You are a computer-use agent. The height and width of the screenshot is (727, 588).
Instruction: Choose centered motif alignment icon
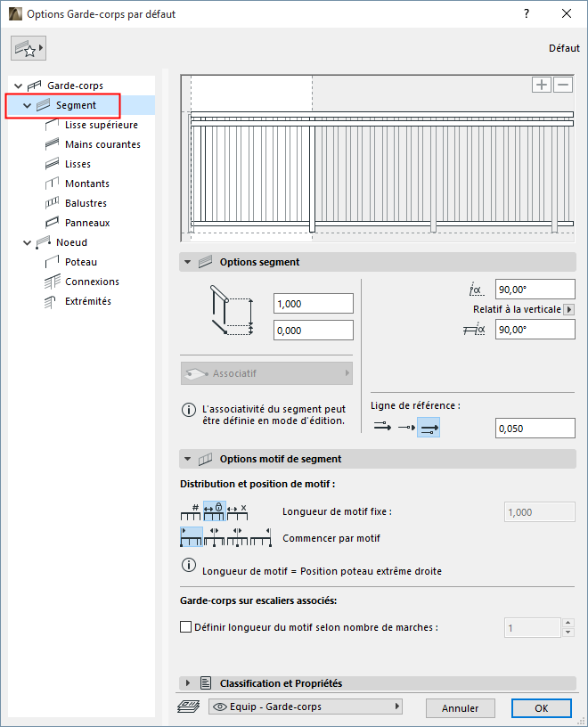237,537
